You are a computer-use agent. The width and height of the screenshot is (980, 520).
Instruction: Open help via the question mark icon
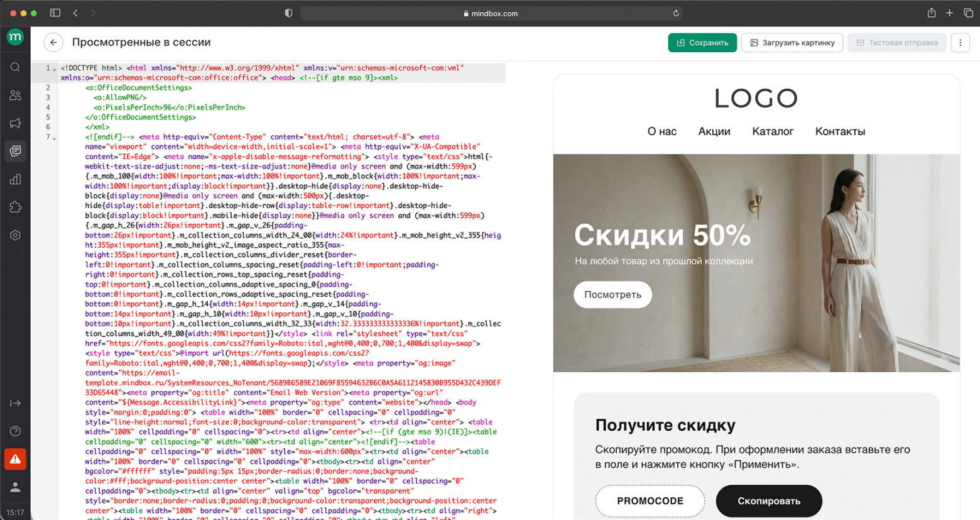point(15,431)
